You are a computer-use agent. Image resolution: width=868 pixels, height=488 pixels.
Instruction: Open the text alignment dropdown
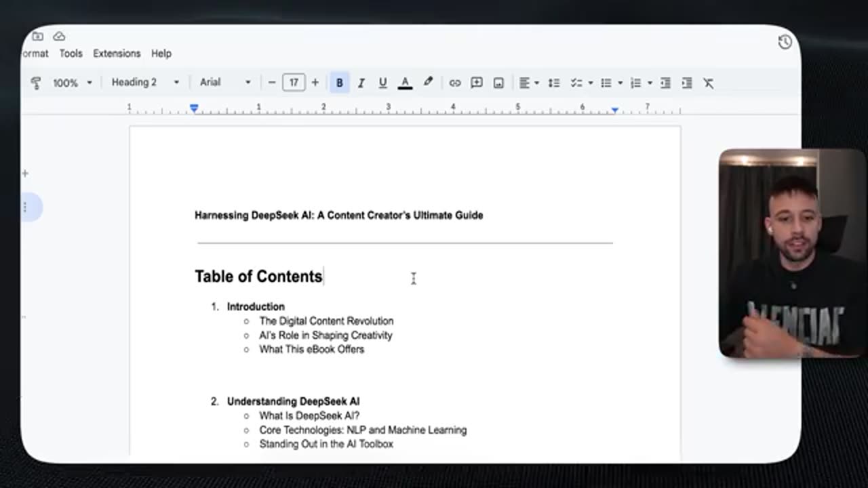pyautogui.click(x=528, y=83)
